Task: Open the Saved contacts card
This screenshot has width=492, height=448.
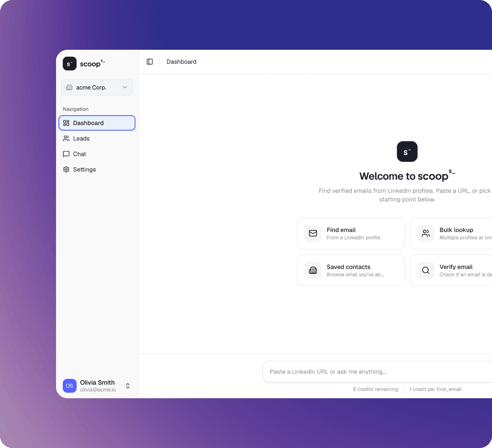Action: [351, 270]
